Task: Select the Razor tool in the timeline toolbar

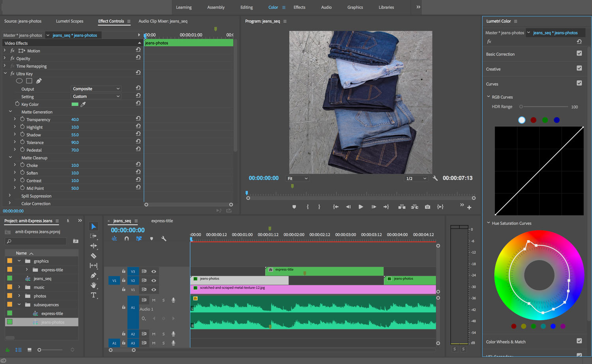Action: point(94,256)
